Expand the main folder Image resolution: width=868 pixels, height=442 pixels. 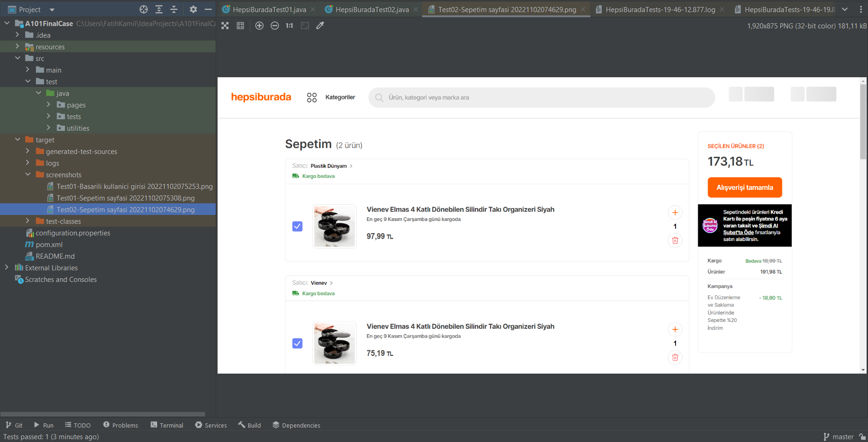point(27,70)
